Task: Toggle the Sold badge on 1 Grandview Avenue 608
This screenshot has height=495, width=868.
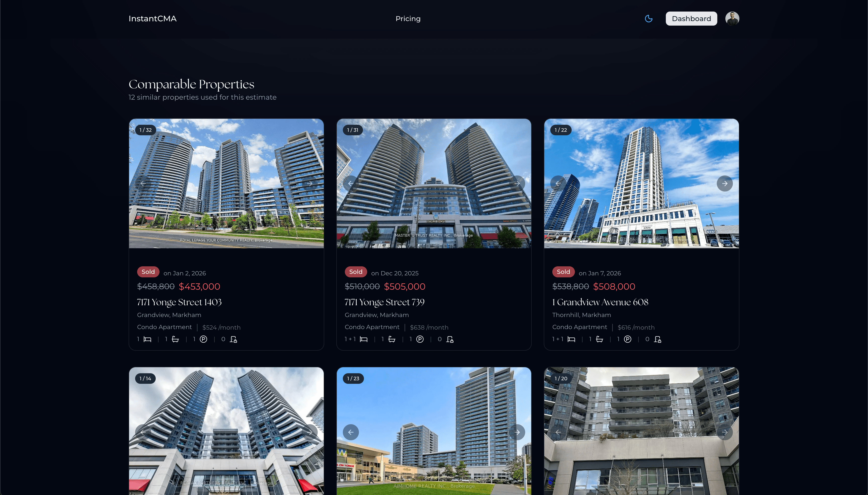Action: [563, 272]
